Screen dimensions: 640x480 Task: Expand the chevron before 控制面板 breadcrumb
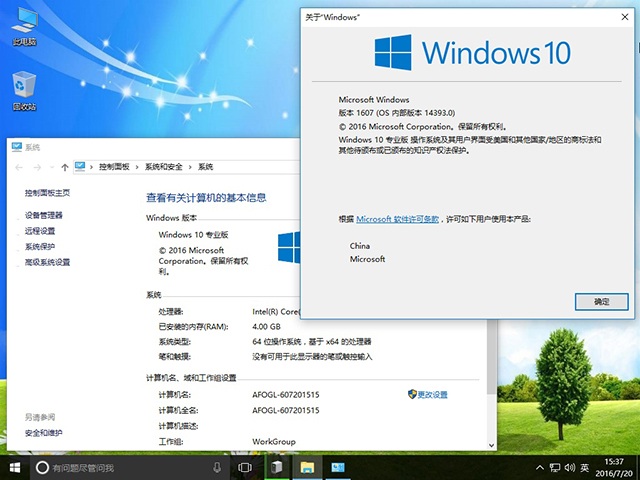click(91, 167)
